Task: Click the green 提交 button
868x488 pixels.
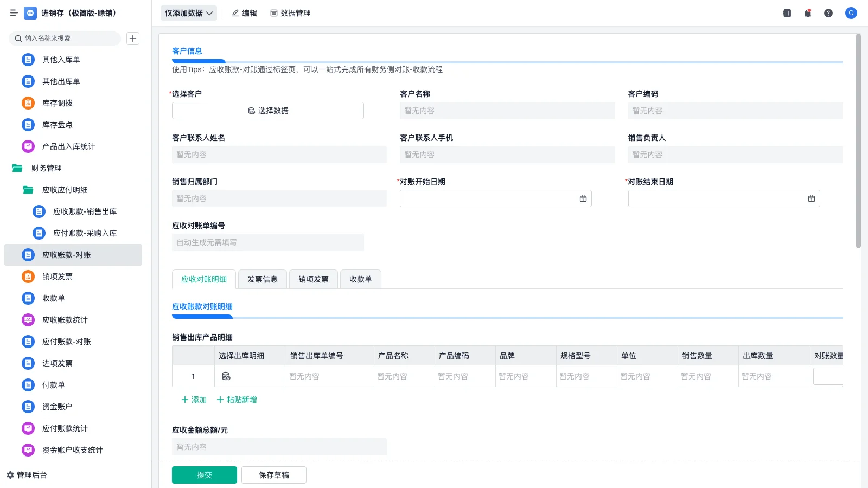Action: [x=205, y=475]
